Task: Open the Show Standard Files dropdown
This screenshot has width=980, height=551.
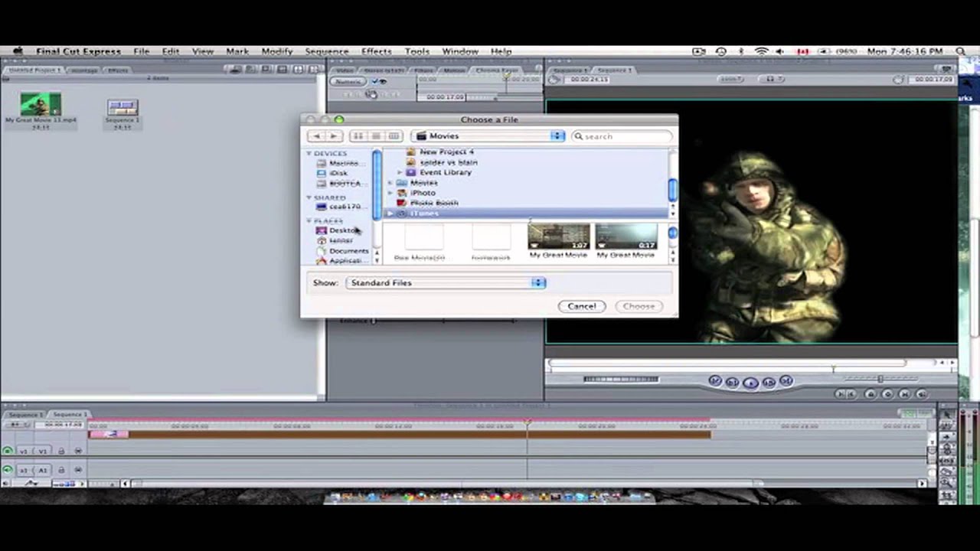Action: tap(446, 283)
